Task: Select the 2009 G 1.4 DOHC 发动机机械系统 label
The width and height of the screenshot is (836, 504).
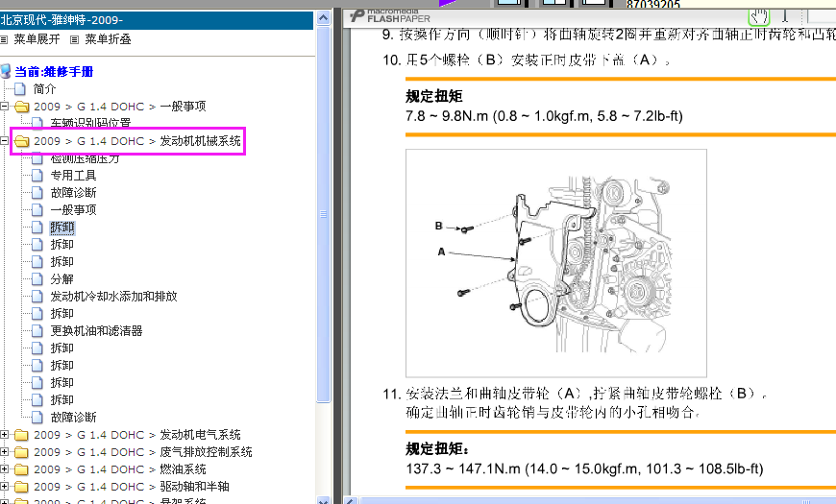Action: (x=137, y=141)
